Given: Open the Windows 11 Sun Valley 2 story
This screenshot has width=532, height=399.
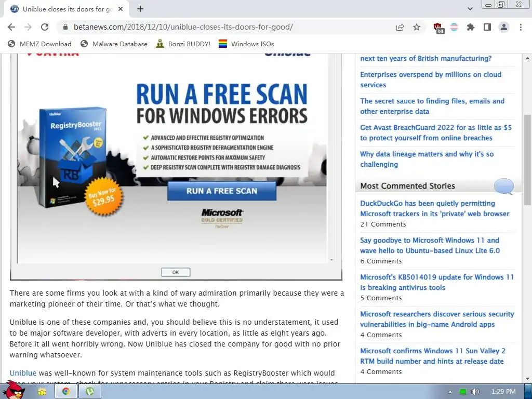Looking at the screenshot, I should tap(433, 356).
